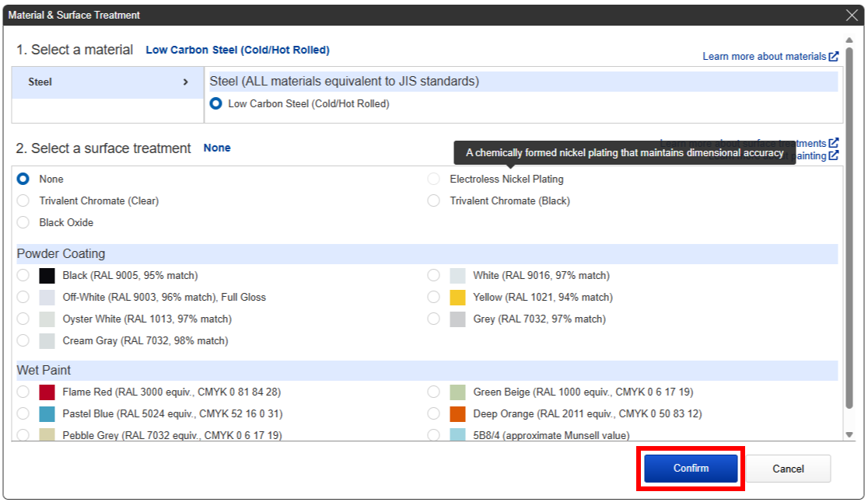The width and height of the screenshot is (868, 502).
Task: Select White RAL 9016 powder coating radio
Action: [x=434, y=276]
